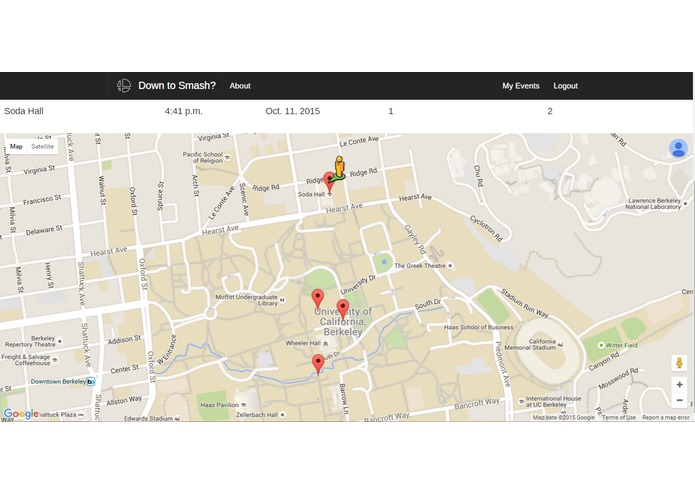
Task: Click Freight & Salvage Coffeehouse icon
Action: tap(55, 360)
